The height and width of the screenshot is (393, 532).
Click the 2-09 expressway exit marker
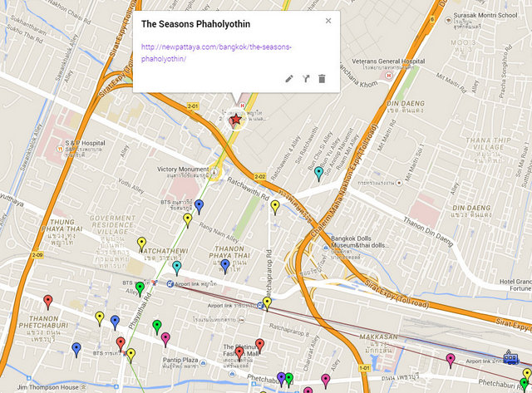tap(37, 255)
